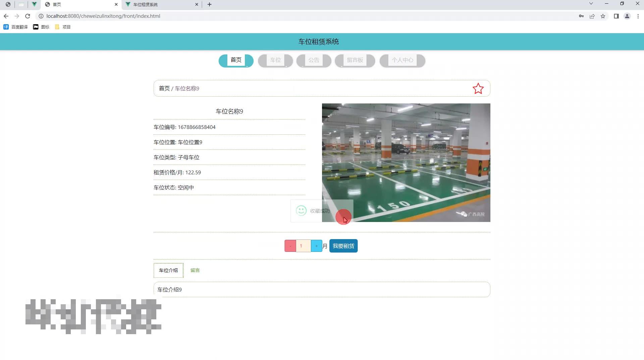
Task: Open the 公告 announcements page
Action: [x=314, y=60]
